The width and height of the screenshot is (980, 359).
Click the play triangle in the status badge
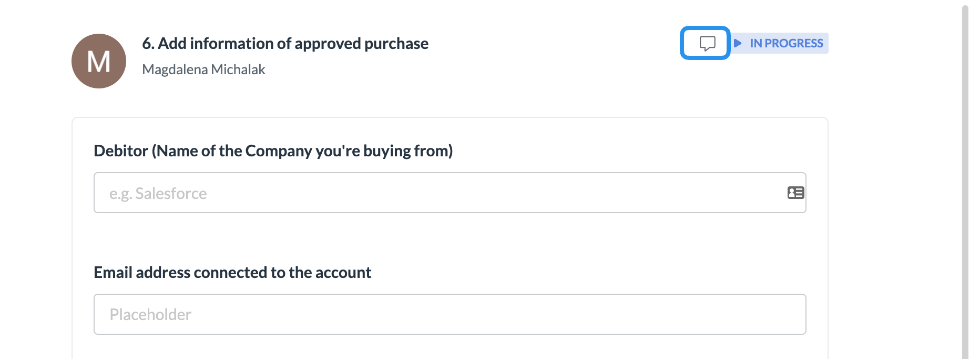[738, 43]
